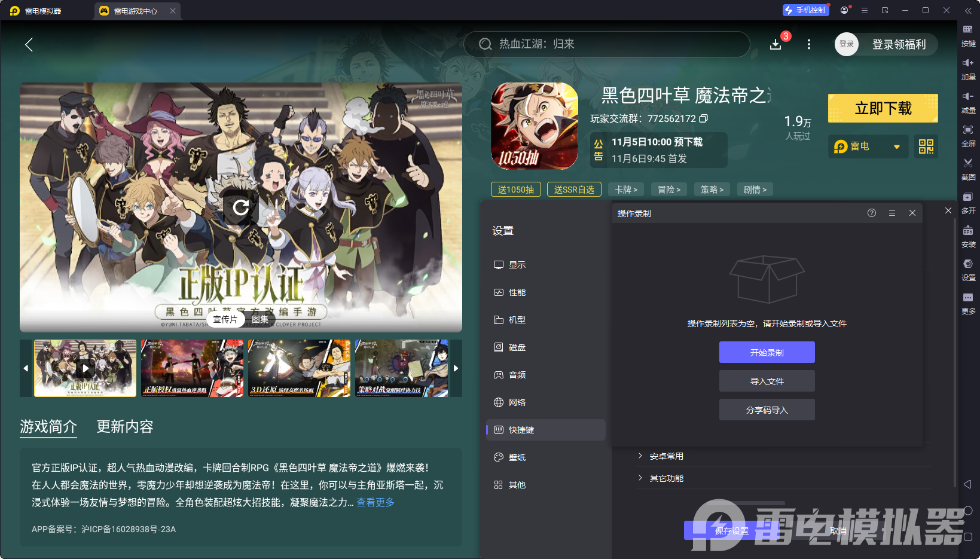Viewport: 980px width, 559px height.
Task: Open help via the question mark icon
Action: tap(871, 212)
